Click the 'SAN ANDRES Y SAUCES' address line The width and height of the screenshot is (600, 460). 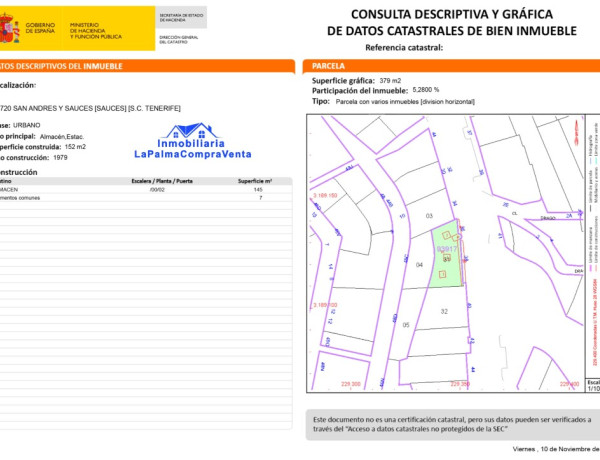pos(90,108)
